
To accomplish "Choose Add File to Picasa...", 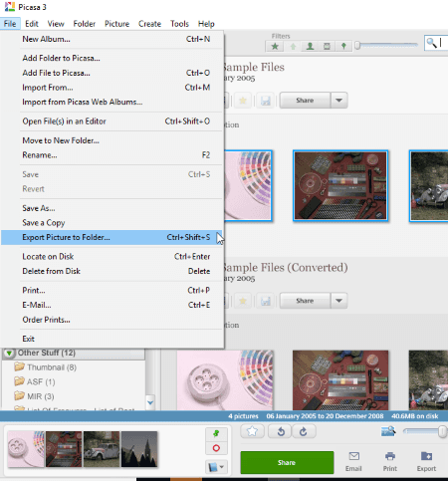I will (112, 73).
